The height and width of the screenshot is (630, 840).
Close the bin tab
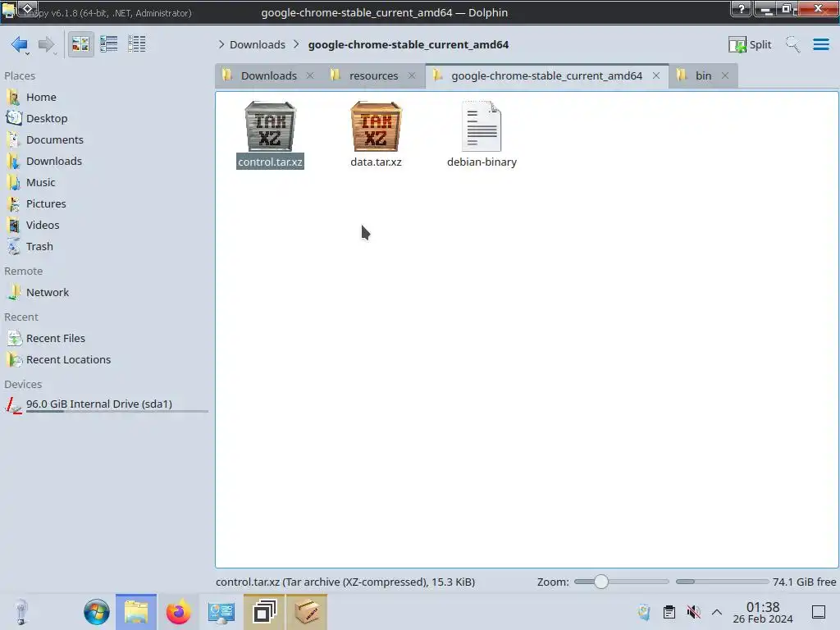tap(725, 75)
